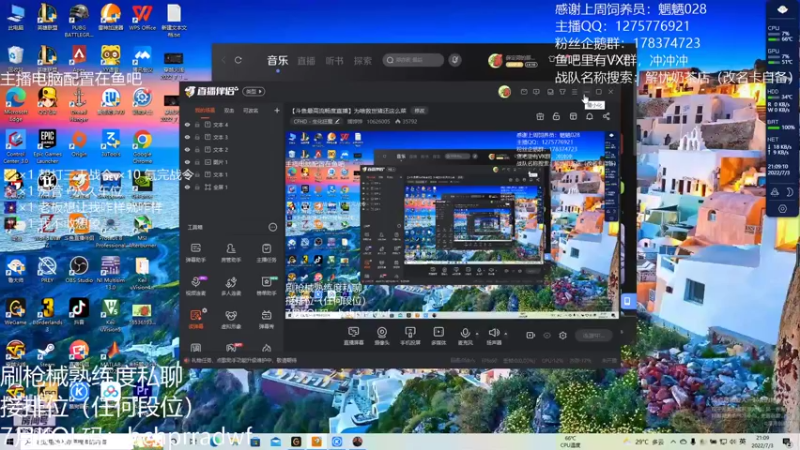Toggle preview eye icon beside settings gear
Viewport: 800px width, 450px height.
coord(547,335)
